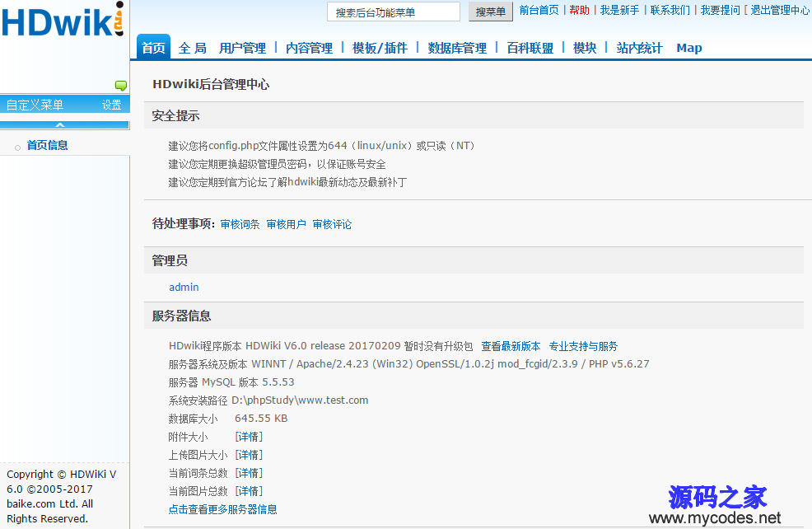Click the HDwiki logo

click(x=63, y=21)
